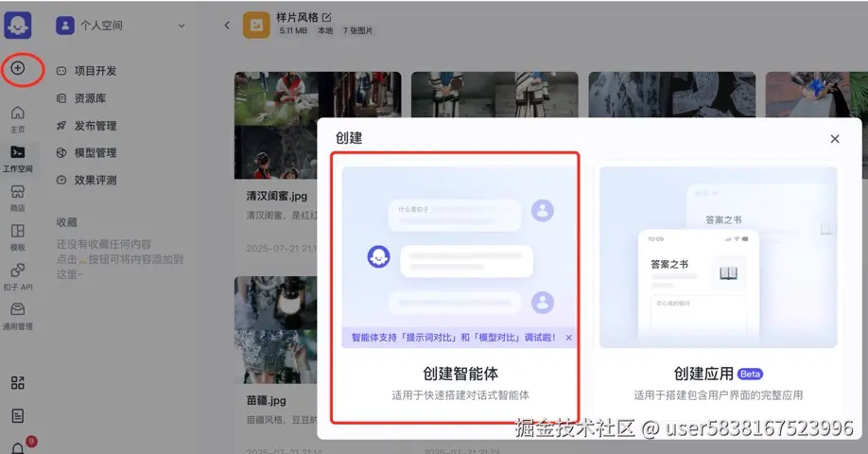Select 项目开发 in the menu
The height and width of the screenshot is (454, 868).
coord(87,71)
